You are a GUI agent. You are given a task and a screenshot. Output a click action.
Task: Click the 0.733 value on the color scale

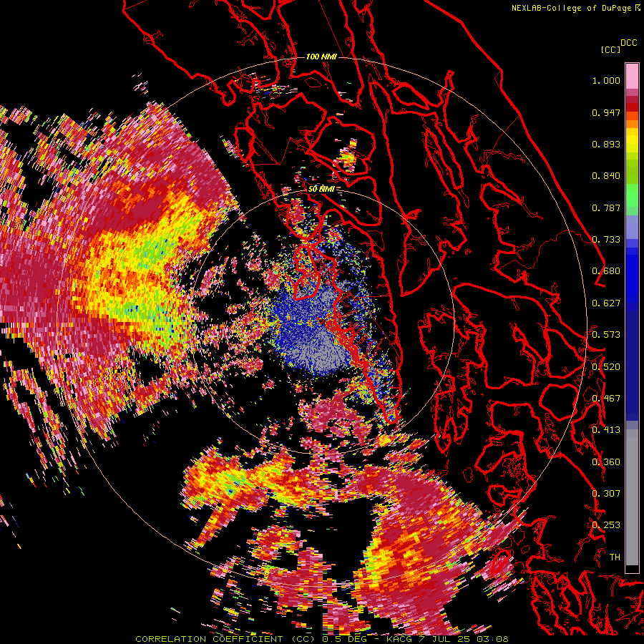[x=606, y=240]
